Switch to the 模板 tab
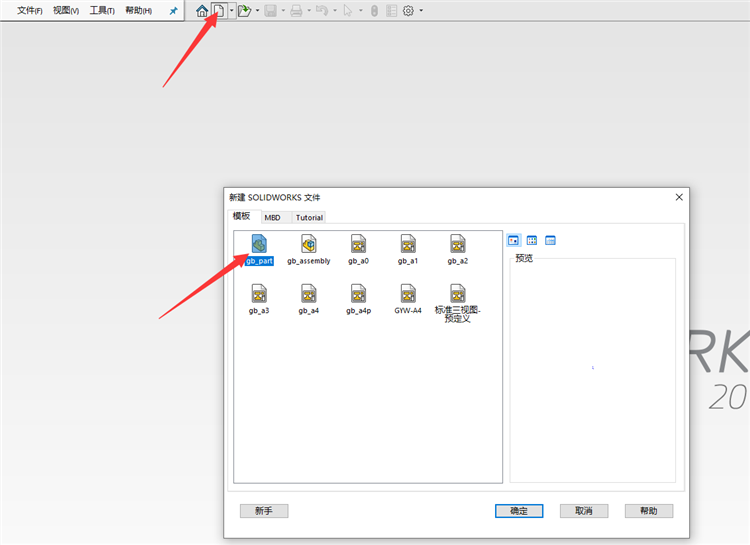 [x=242, y=216]
